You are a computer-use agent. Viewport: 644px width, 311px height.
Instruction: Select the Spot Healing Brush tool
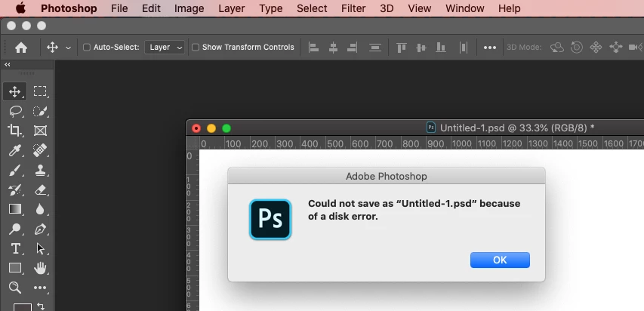(x=40, y=150)
